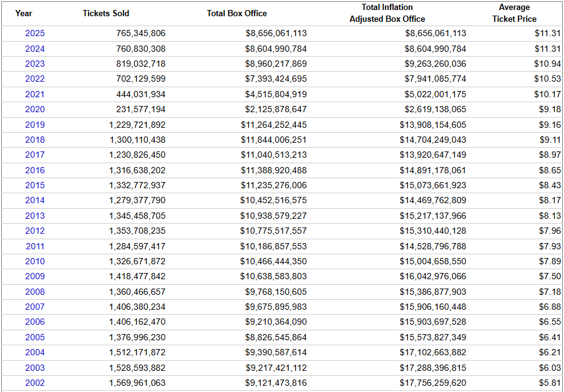The width and height of the screenshot is (564, 392).
Task: Click the 2022 average ticket price $10.53
Action: tap(547, 79)
